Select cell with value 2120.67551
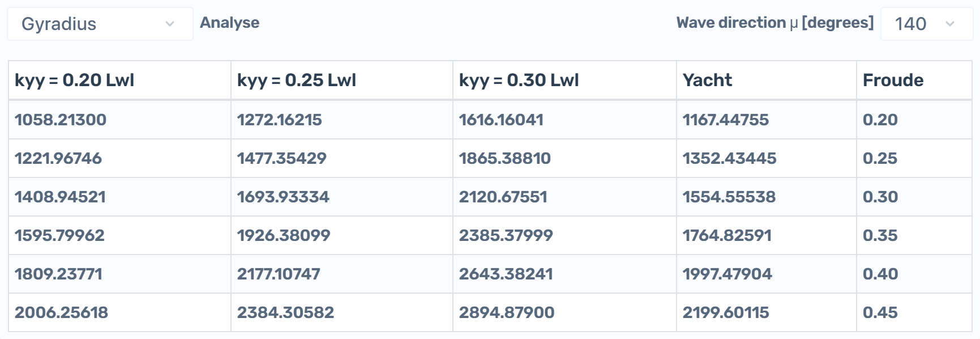Viewport: 980px width, 339px height. coord(564,197)
